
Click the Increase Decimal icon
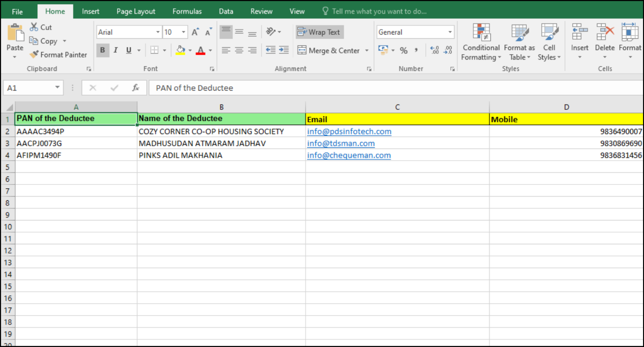click(434, 50)
